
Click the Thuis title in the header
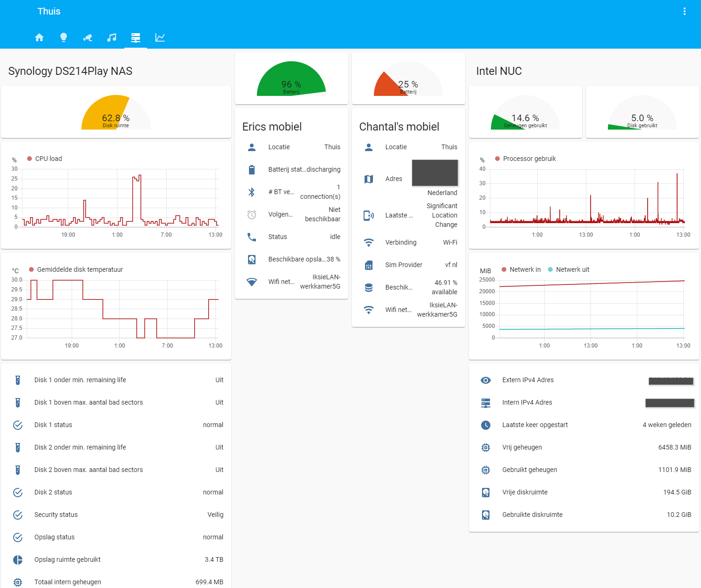pyautogui.click(x=49, y=11)
